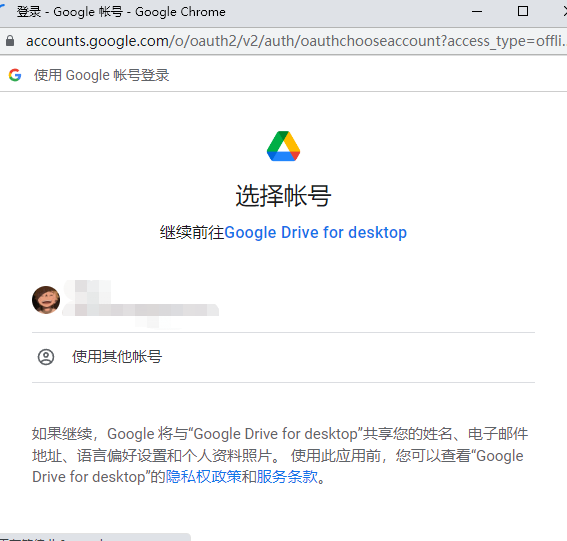
Task: Click the Google G logo
Action: point(15,75)
